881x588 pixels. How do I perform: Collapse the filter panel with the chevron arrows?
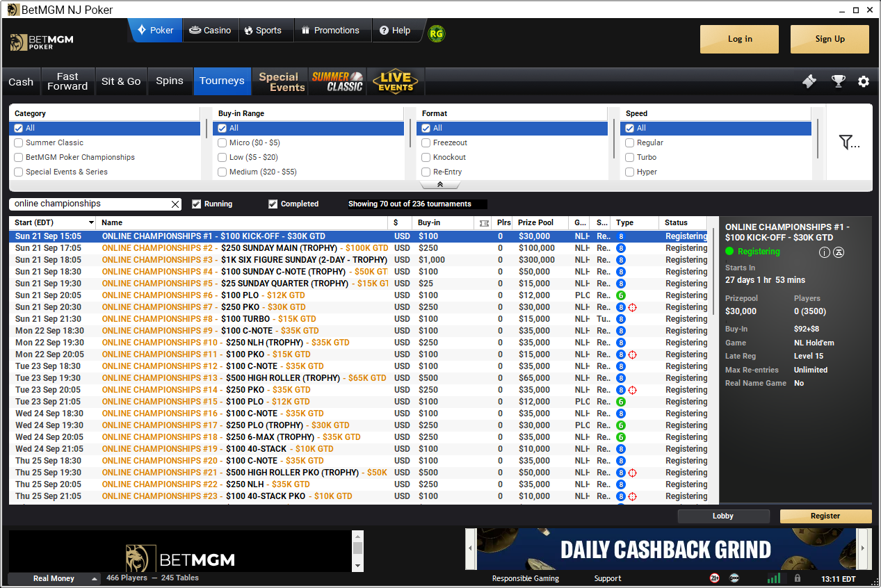coord(439,184)
